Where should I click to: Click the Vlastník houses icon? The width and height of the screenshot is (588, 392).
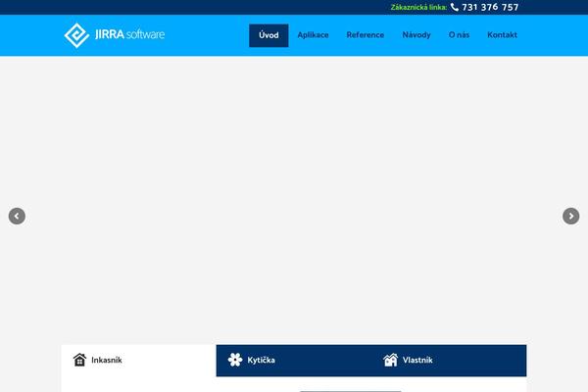390,360
